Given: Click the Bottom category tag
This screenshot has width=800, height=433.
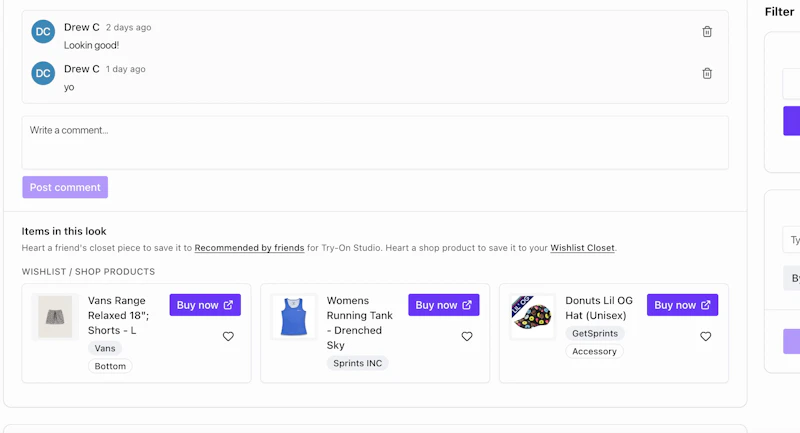Looking at the screenshot, I should pos(110,366).
